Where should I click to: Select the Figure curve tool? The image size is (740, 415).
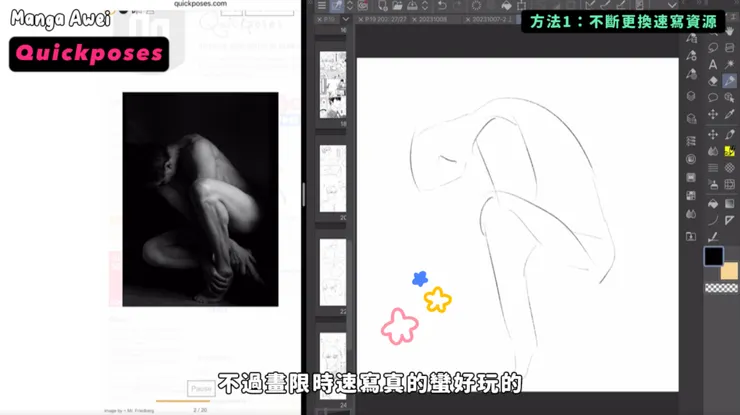pyautogui.click(x=713, y=220)
